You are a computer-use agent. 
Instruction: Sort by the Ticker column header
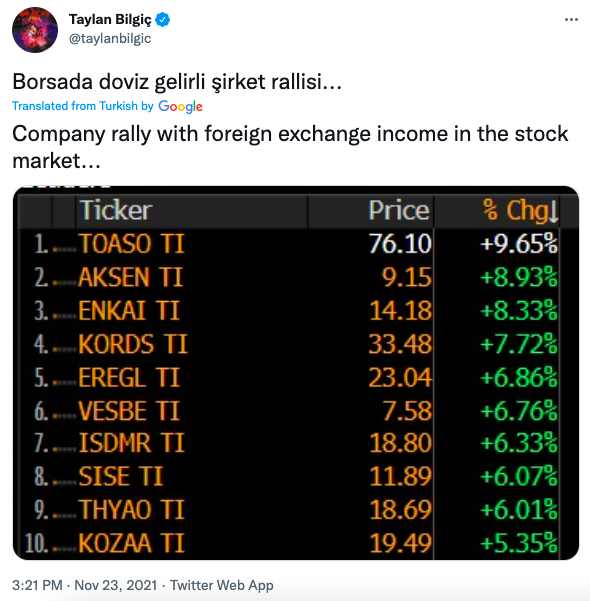click(x=116, y=210)
